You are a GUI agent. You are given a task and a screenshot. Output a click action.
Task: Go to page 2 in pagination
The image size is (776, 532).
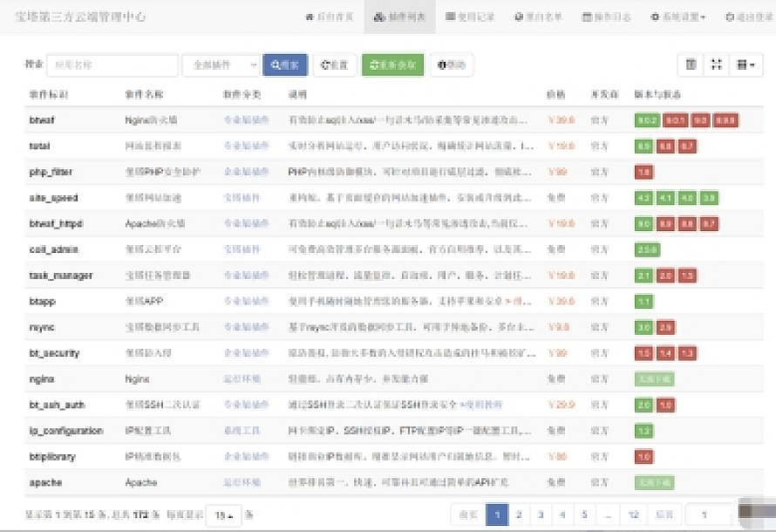click(x=519, y=515)
